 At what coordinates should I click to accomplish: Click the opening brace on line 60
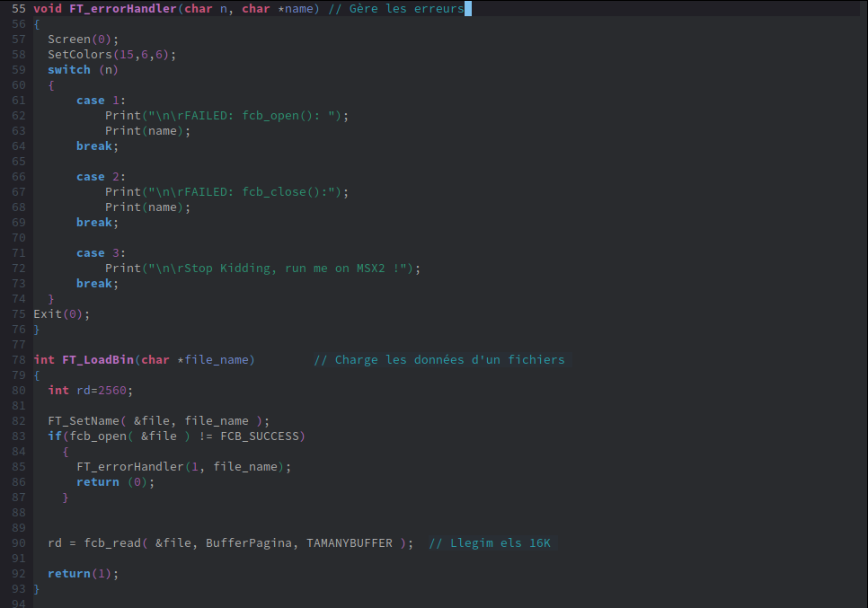point(51,85)
